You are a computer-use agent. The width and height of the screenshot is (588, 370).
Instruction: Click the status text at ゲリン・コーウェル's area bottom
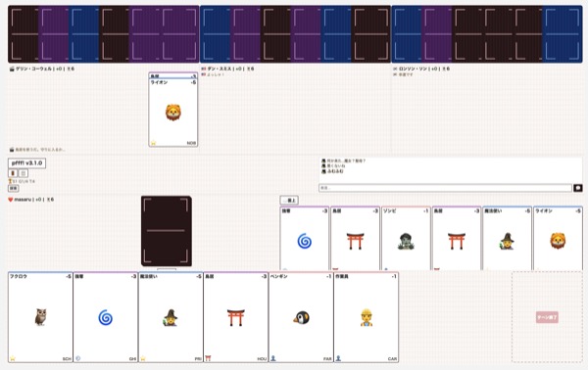pos(37,150)
